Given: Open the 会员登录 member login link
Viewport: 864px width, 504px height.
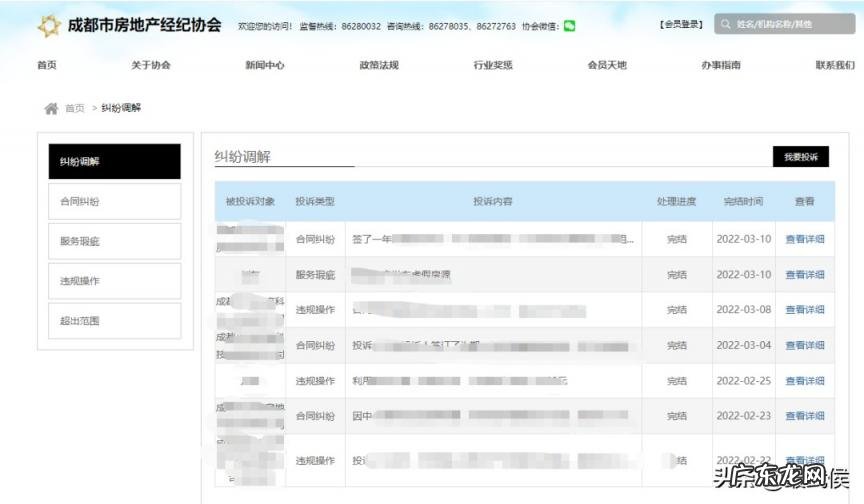Looking at the screenshot, I should [x=682, y=24].
